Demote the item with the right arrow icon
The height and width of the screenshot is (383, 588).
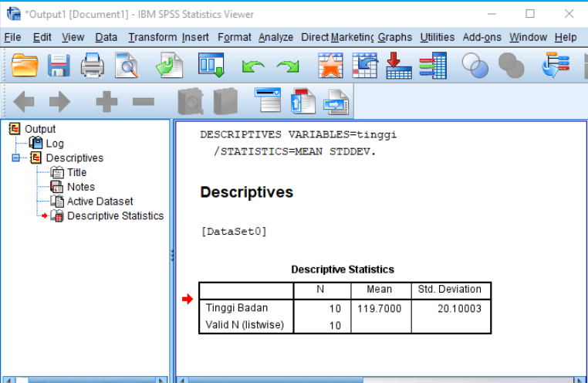click(x=59, y=101)
